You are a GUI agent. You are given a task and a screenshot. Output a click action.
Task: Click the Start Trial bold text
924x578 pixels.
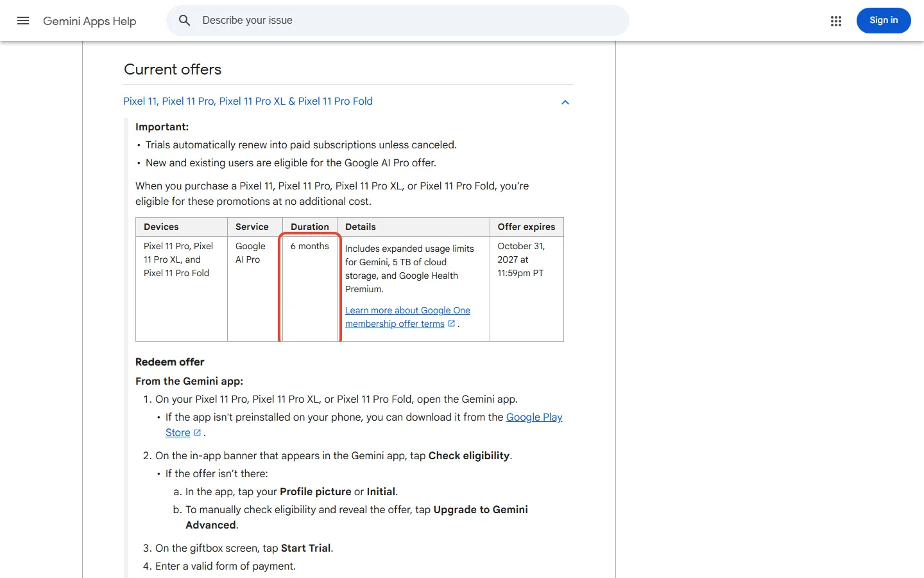pyautogui.click(x=306, y=548)
